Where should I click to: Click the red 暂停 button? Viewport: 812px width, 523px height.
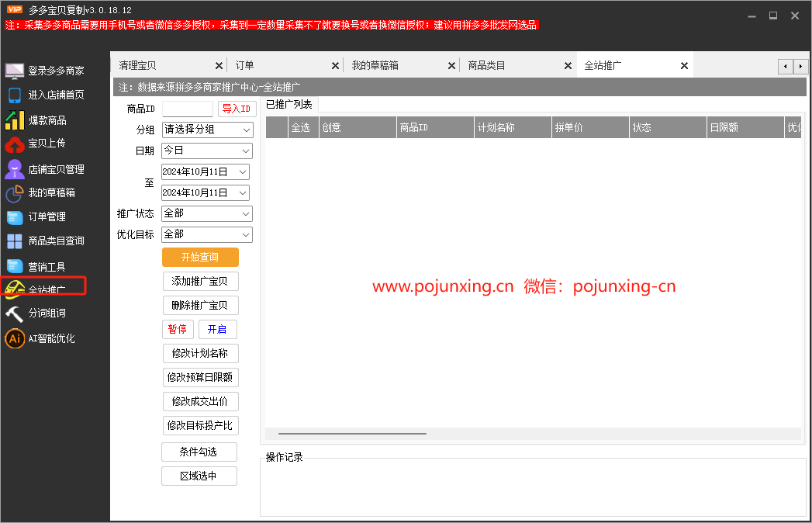tap(178, 329)
